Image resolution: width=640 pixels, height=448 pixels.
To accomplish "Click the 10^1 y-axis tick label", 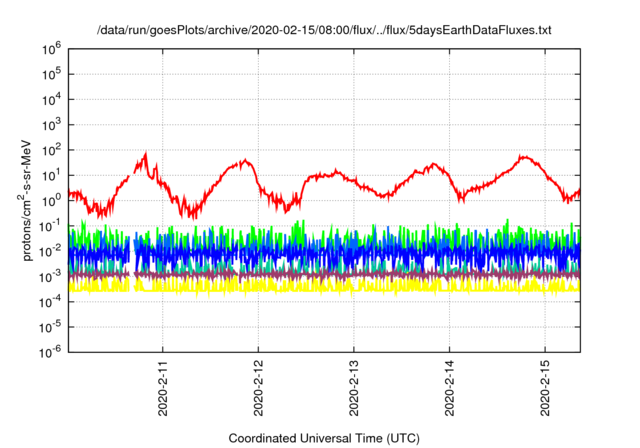I will coord(51,175).
